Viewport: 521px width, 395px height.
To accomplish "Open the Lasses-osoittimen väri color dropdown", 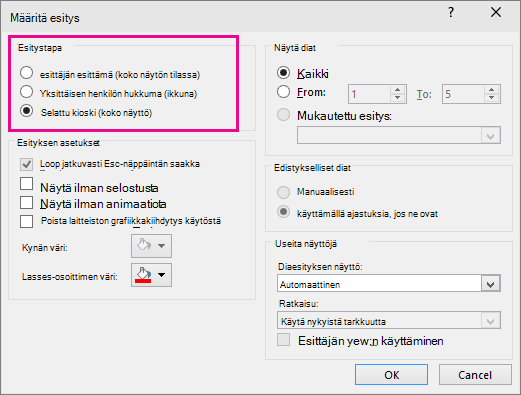I will point(151,275).
